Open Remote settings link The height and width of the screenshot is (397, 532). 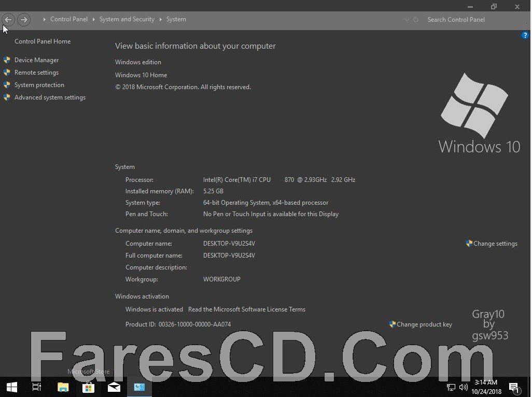[x=37, y=72]
